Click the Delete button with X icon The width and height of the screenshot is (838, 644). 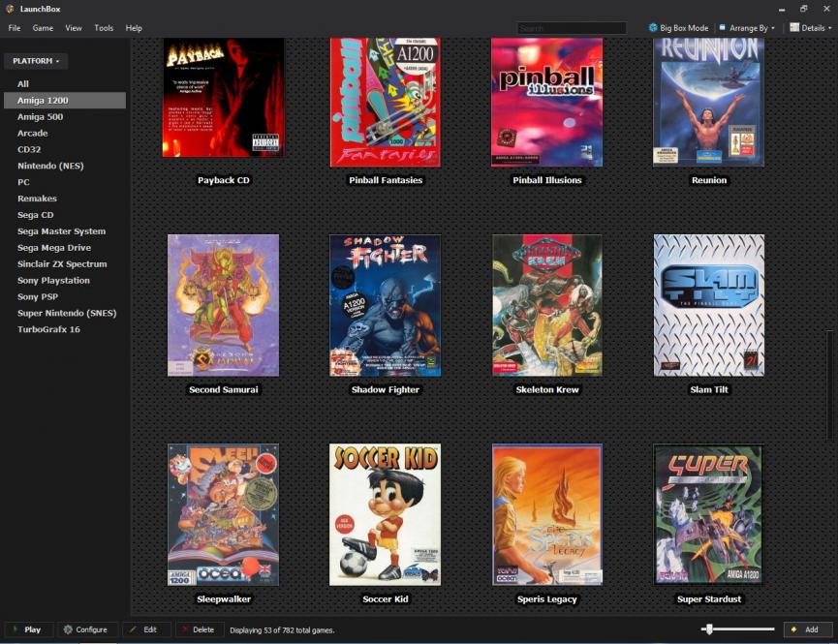pyautogui.click(x=198, y=629)
